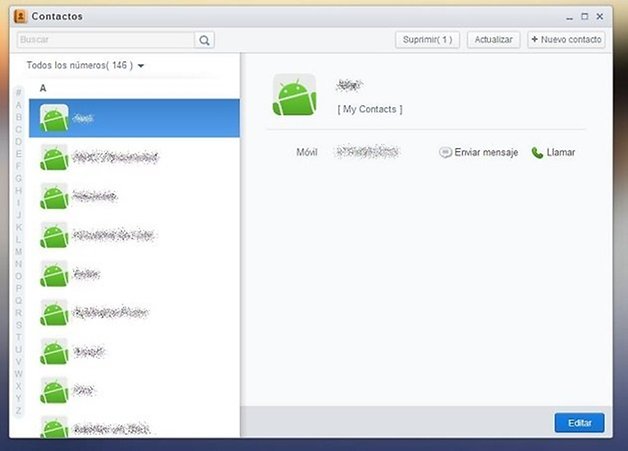Image resolution: width=628 pixels, height=451 pixels.
Task: Jump to letter S in alphabet index
Action: 18,325
